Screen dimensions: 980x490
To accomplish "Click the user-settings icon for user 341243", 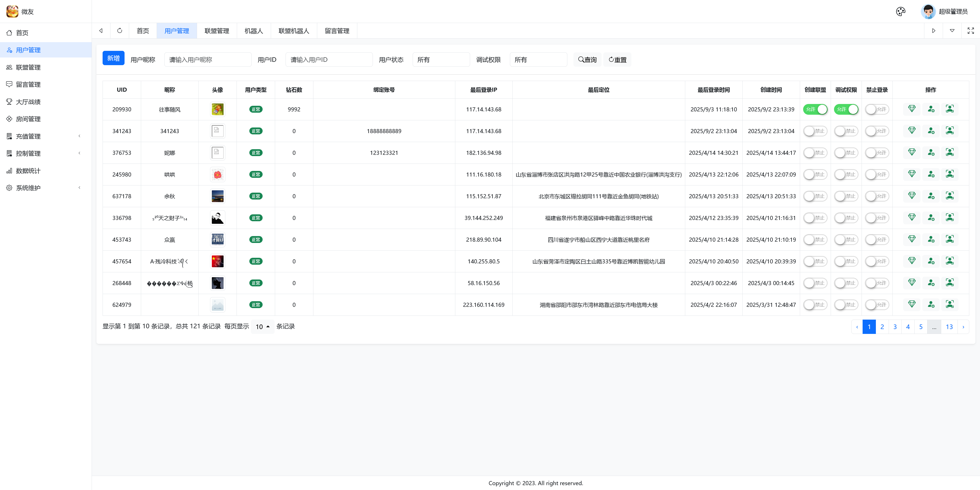I will (x=930, y=131).
